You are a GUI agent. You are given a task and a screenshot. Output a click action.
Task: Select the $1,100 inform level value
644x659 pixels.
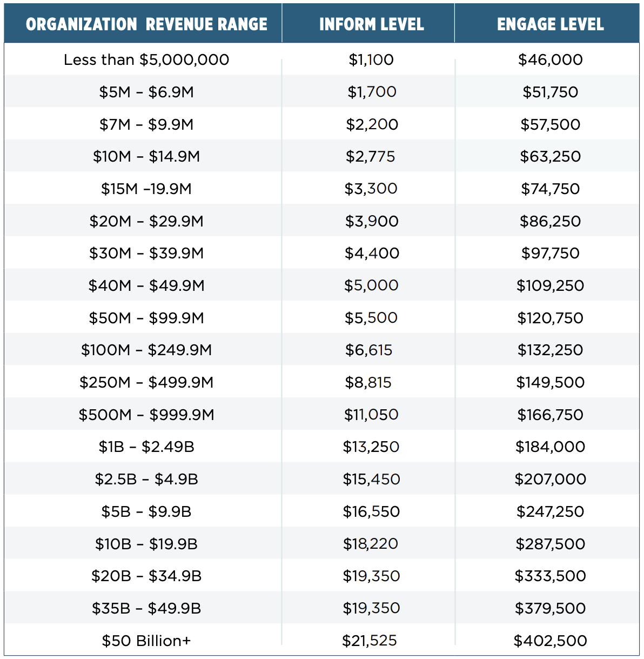[371, 59]
